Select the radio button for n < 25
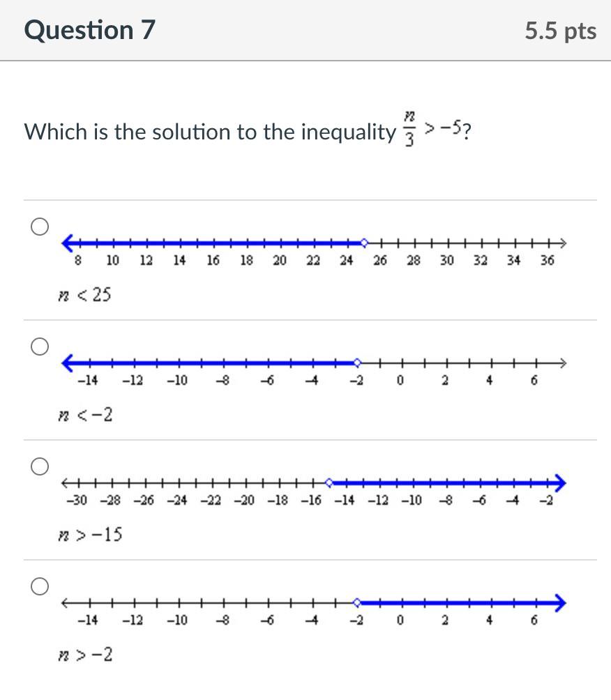The width and height of the screenshot is (611, 700). pos(40,227)
